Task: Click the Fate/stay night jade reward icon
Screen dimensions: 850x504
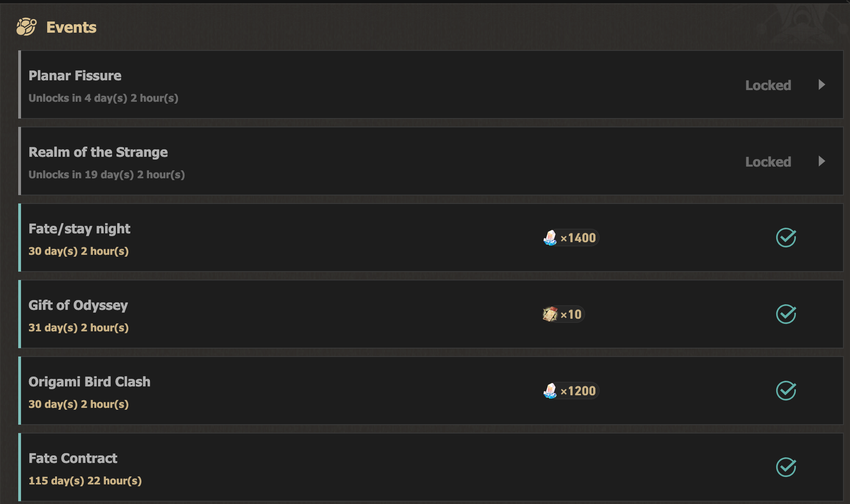Action: click(550, 238)
